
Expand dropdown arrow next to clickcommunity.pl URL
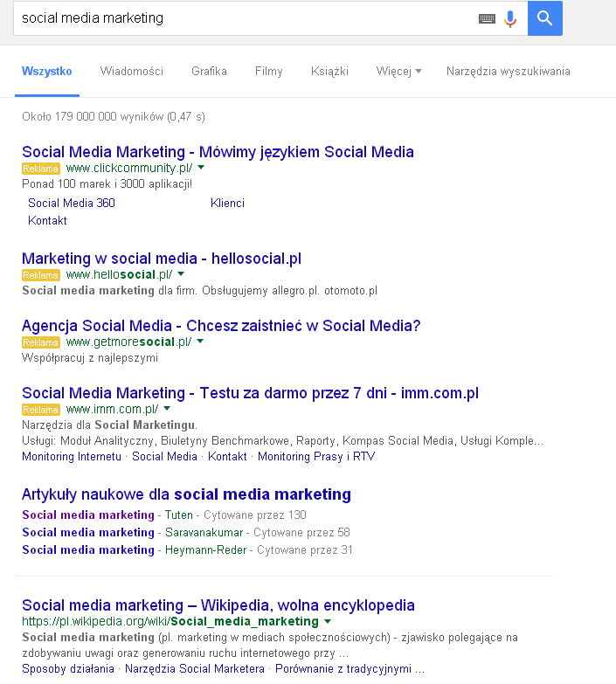[201, 168]
